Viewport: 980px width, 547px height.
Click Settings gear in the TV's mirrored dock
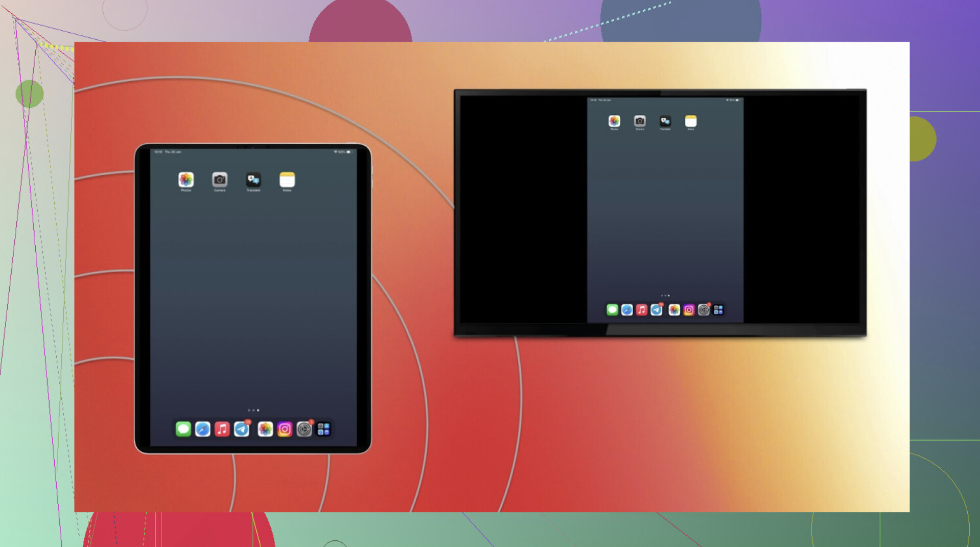(x=704, y=310)
